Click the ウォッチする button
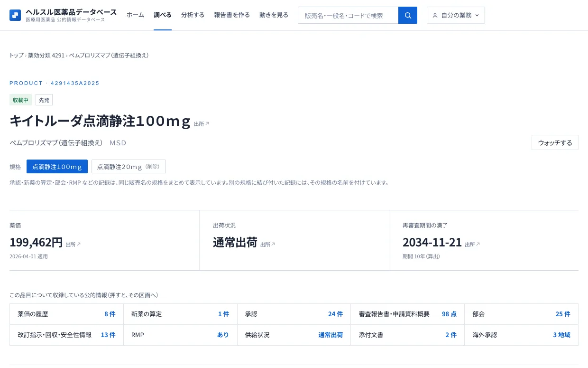588x368 pixels. pos(555,142)
